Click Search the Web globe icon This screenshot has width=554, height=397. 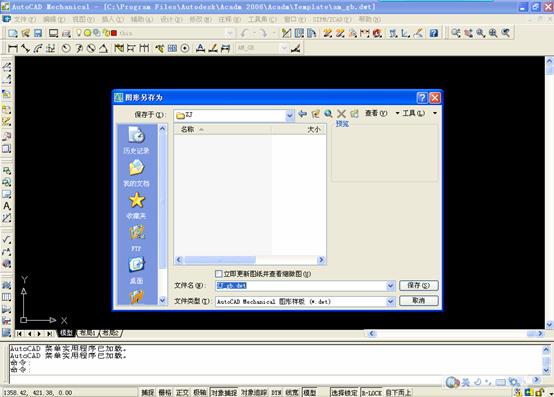point(328,113)
